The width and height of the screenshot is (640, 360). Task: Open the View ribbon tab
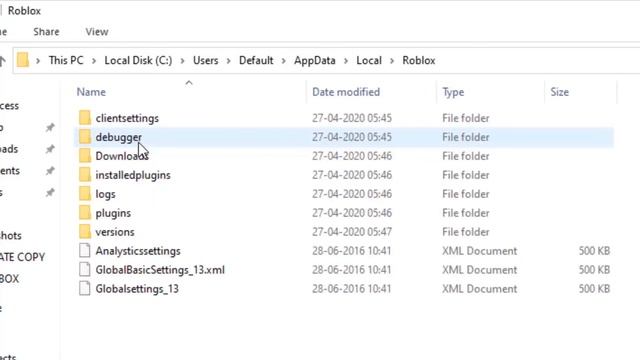97,32
